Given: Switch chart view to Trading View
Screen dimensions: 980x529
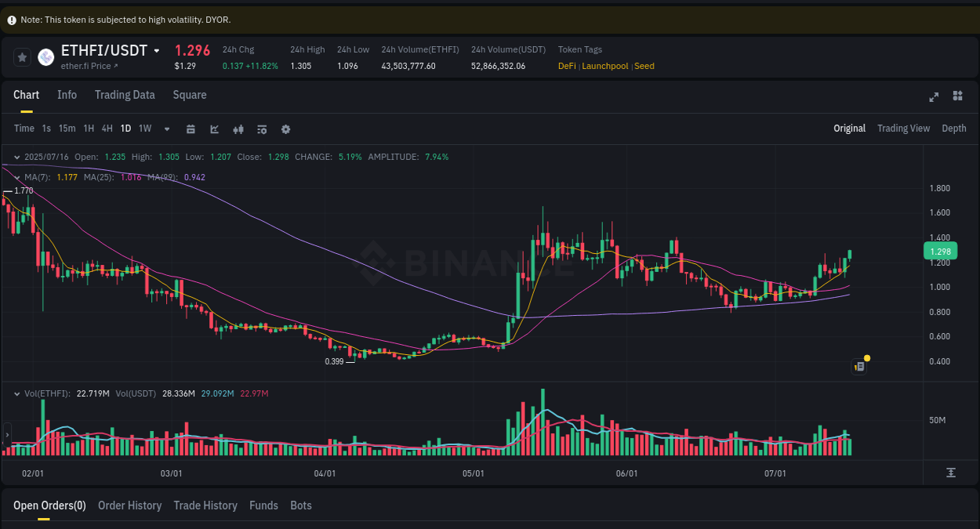Looking at the screenshot, I should [903, 128].
